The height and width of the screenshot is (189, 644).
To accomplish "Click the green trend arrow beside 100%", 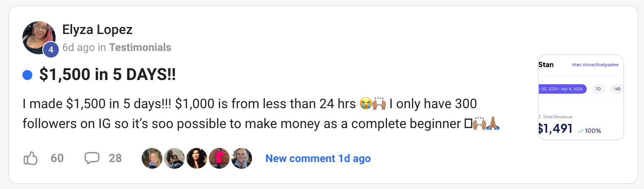I will pos(580,131).
